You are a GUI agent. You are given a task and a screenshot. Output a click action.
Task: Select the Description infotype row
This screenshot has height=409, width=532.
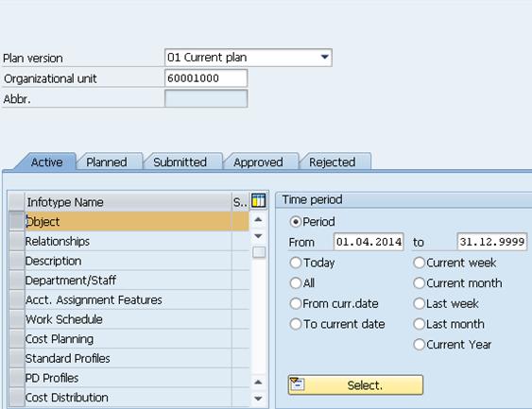coord(137,261)
